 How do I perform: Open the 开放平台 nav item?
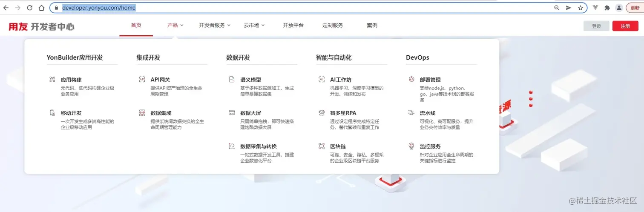pos(293,25)
